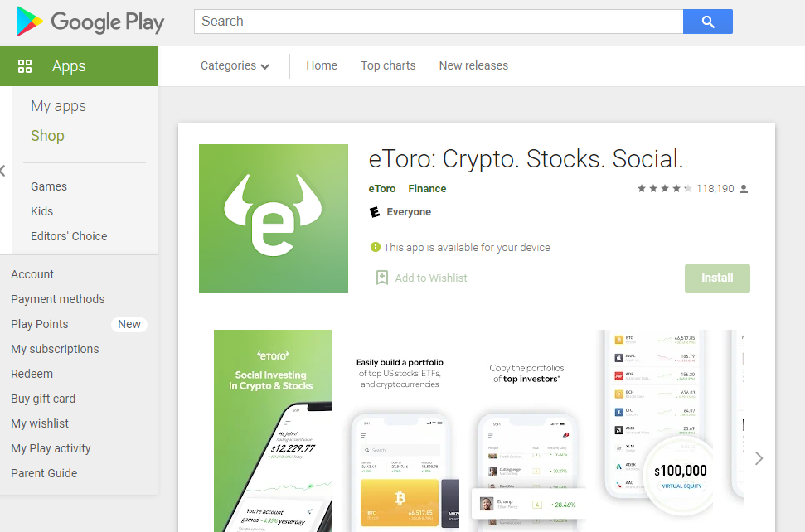Image resolution: width=805 pixels, height=532 pixels.
Task: Collapse the sidebar with left arrow
Action: click(x=2, y=171)
